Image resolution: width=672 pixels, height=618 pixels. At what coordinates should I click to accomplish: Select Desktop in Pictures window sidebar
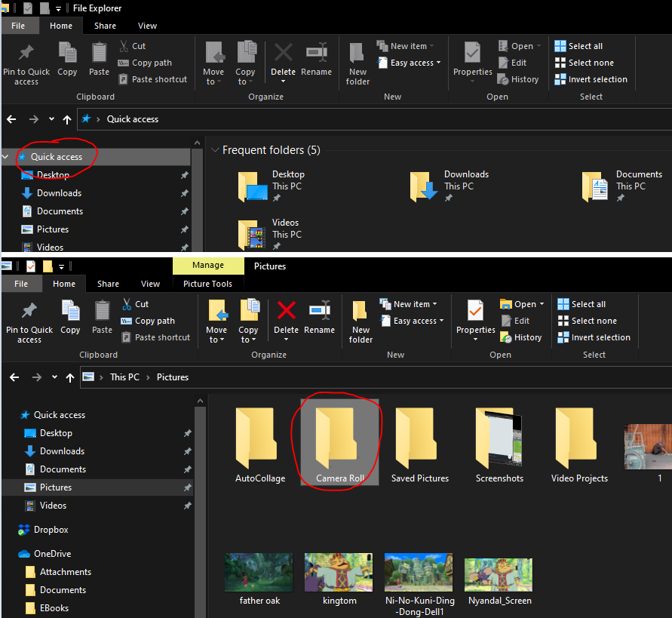pyautogui.click(x=56, y=433)
